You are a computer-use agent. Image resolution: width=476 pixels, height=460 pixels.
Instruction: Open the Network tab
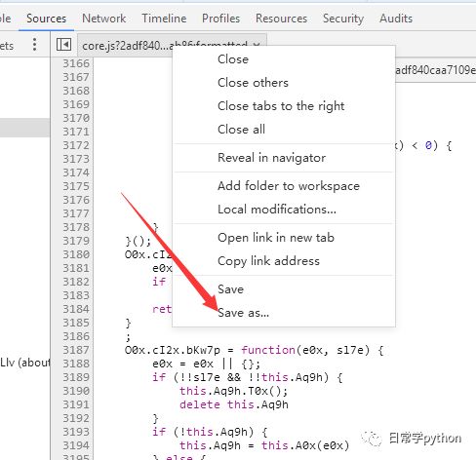tap(104, 19)
